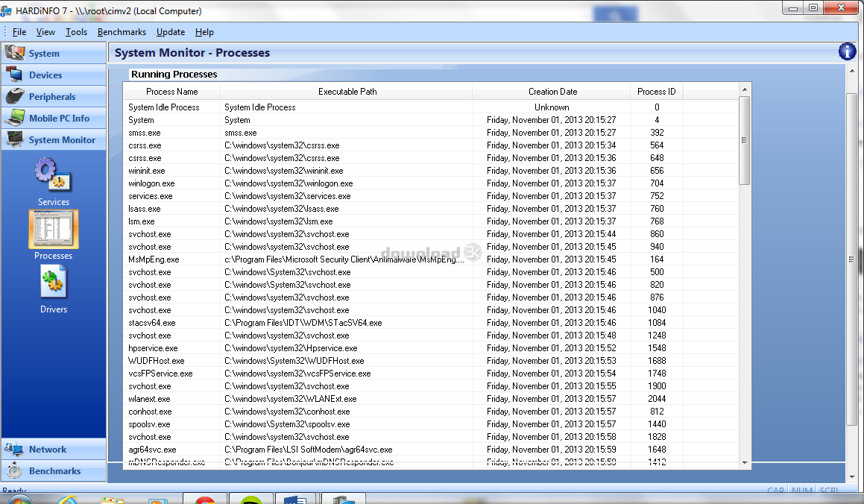Click the outer panel scrollbar thumb

[852, 259]
